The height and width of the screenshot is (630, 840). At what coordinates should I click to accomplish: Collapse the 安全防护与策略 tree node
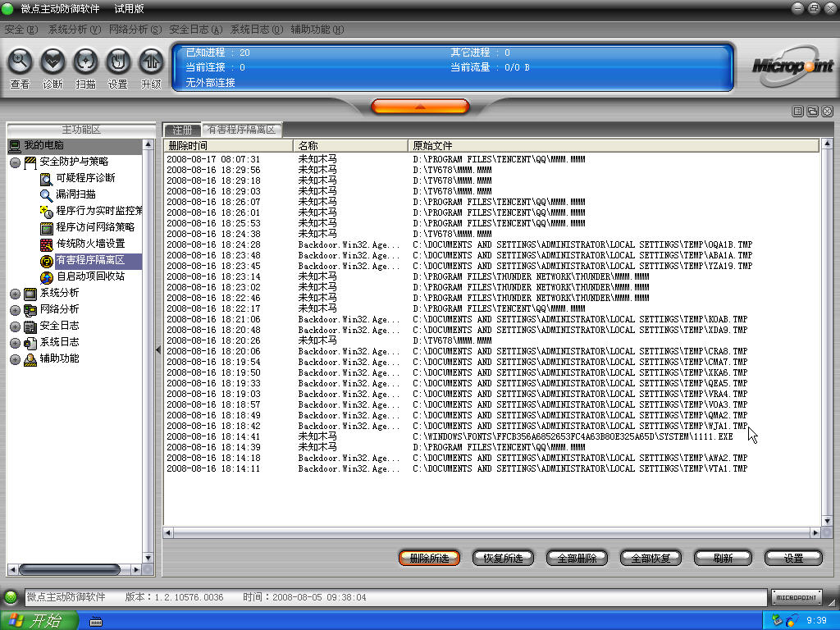15,162
